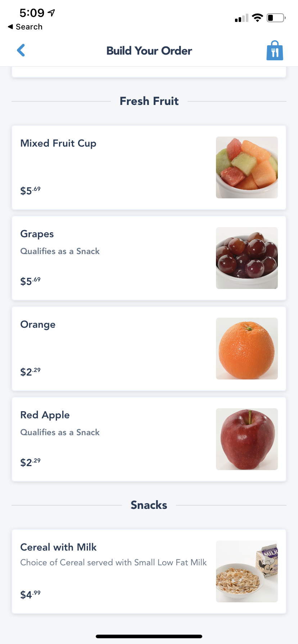The width and height of the screenshot is (298, 644).
Task: Choose the Grapes menu item
Action: point(37,234)
